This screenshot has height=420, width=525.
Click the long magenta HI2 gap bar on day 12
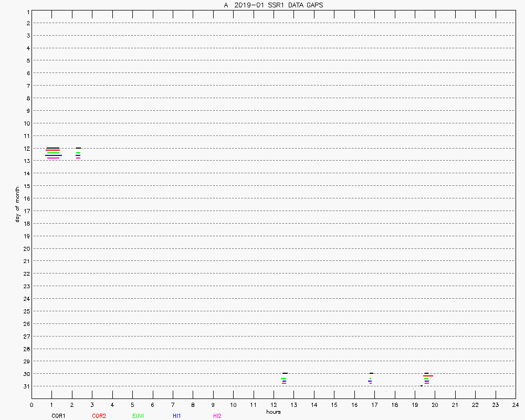(53, 158)
